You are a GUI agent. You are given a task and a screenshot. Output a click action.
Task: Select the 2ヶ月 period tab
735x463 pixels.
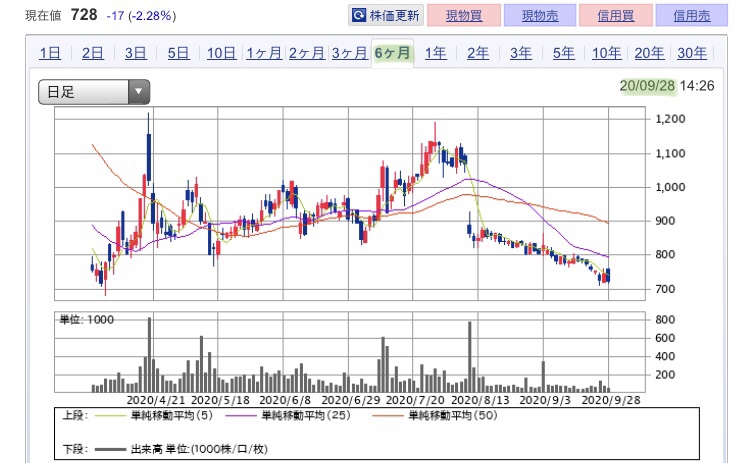point(307,53)
